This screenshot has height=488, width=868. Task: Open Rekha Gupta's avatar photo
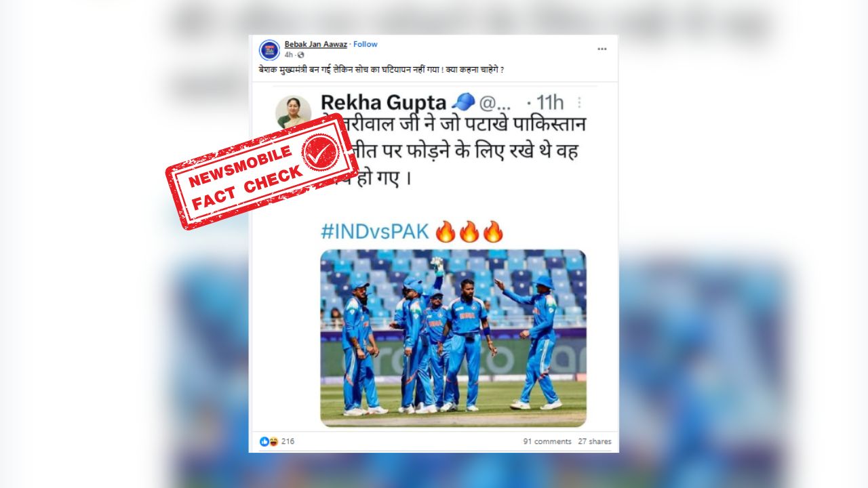click(293, 113)
